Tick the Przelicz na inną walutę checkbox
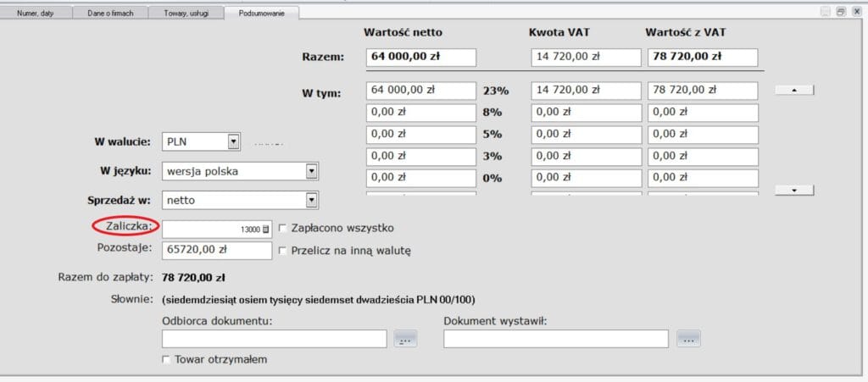 [283, 250]
